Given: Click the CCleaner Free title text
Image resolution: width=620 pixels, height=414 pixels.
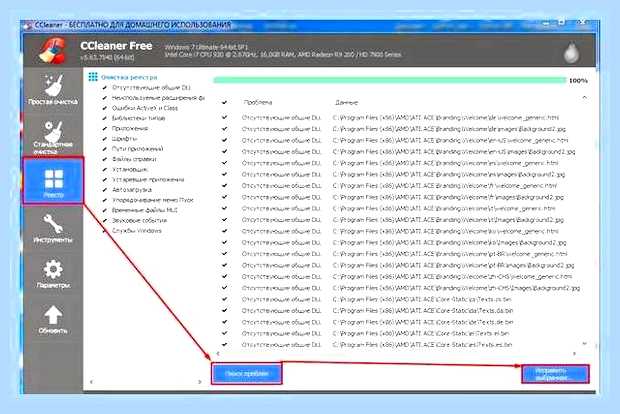Looking at the screenshot, I should coord(116,46).
